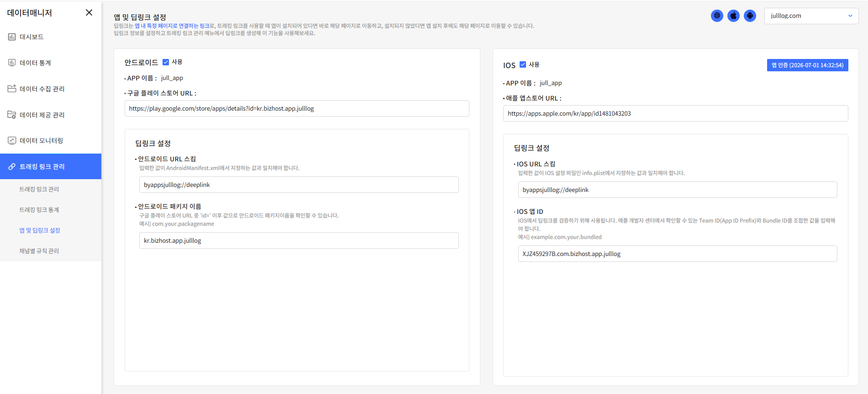Focus the IOS 앱 ID input
This screenshot has height=394, width=868.
pos(678,254)
